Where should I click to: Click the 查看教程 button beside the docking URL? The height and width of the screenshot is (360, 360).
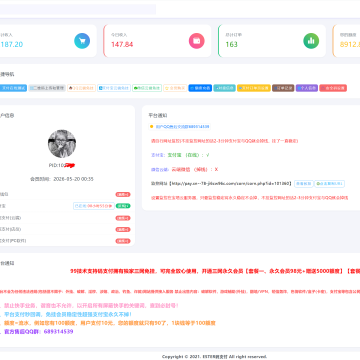[304, 184]
